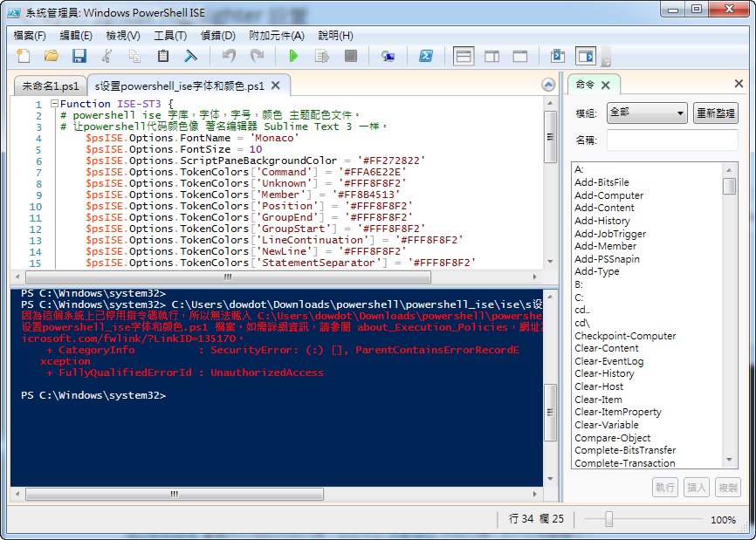Screen dimensions: 756x540
Task: Select Add-Type command
Action: pos(597,271)
